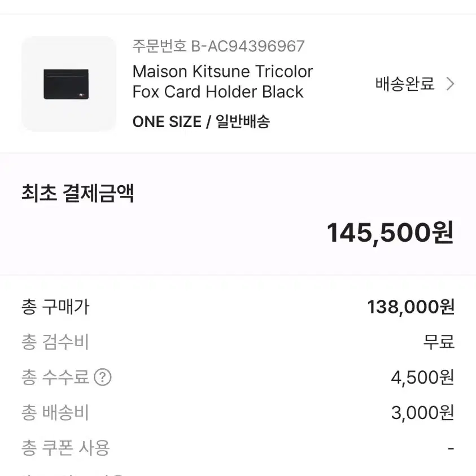Select the ONE SIZE / 일반배송 option text
Image resolution: width=476 pixels, height=476 pixels.
point(201,121)
